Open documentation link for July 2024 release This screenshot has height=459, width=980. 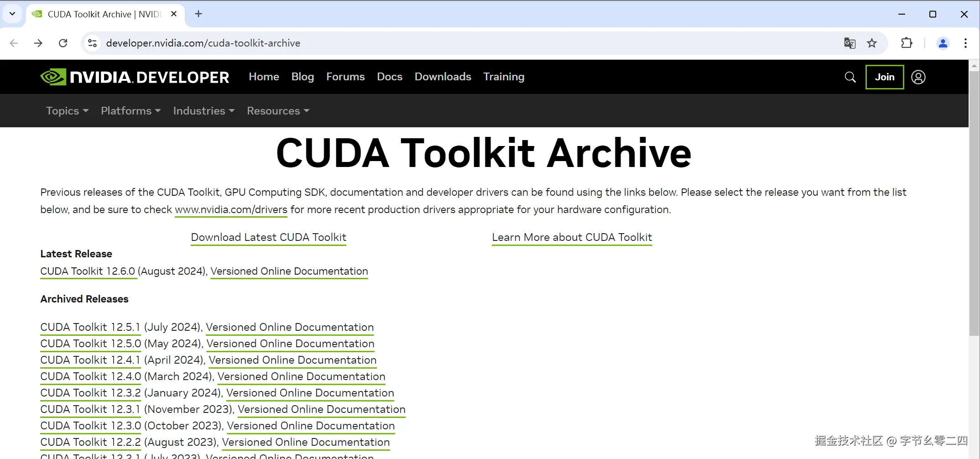290,327
